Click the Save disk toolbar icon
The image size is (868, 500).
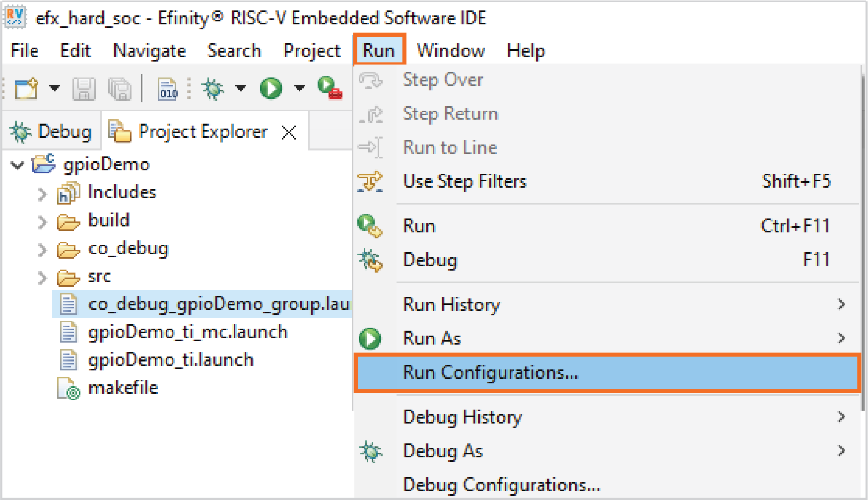[84, 89]
